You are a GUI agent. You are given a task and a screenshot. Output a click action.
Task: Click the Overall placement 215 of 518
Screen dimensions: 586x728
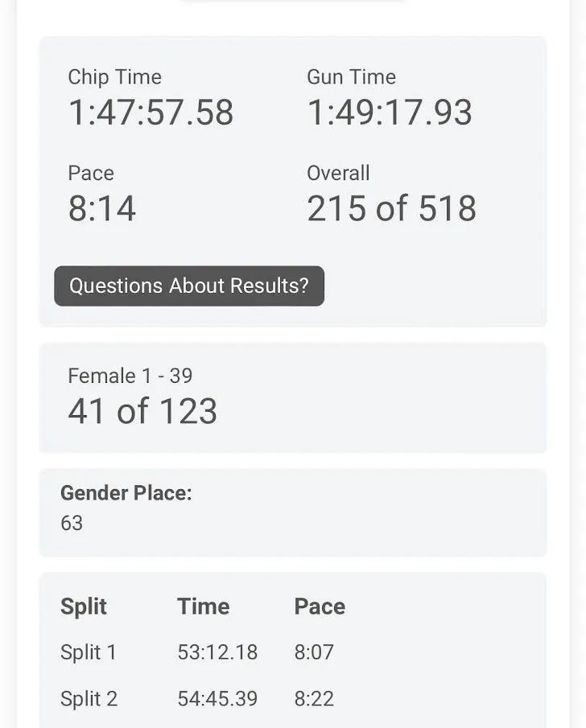coord(391,208)
